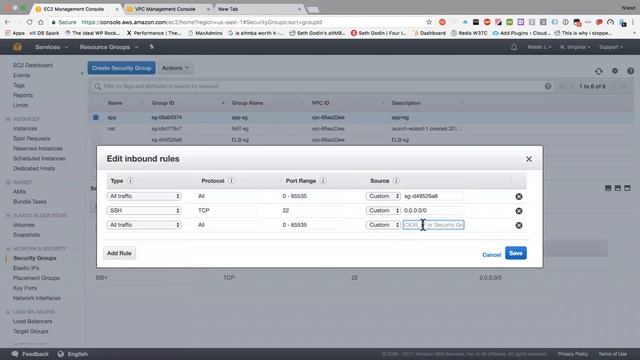The width and height of the screenshot is (640, 360).
Task: Open Custom source dropdown for third rule
Action: [x=383, y=225]
